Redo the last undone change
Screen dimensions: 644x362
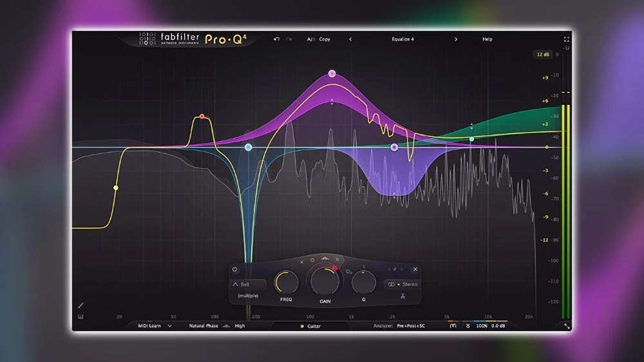tap(289, 39)
